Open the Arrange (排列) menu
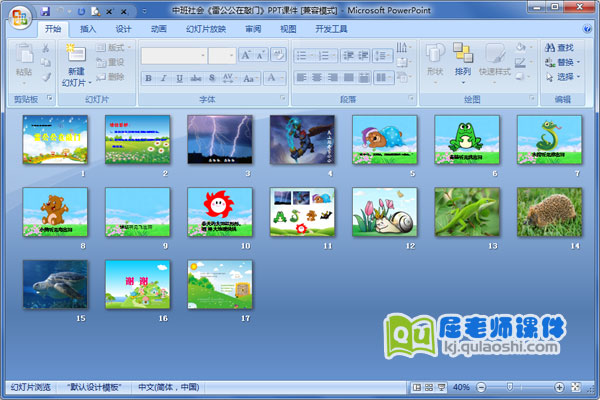600x400 pixels. point(463,64)
